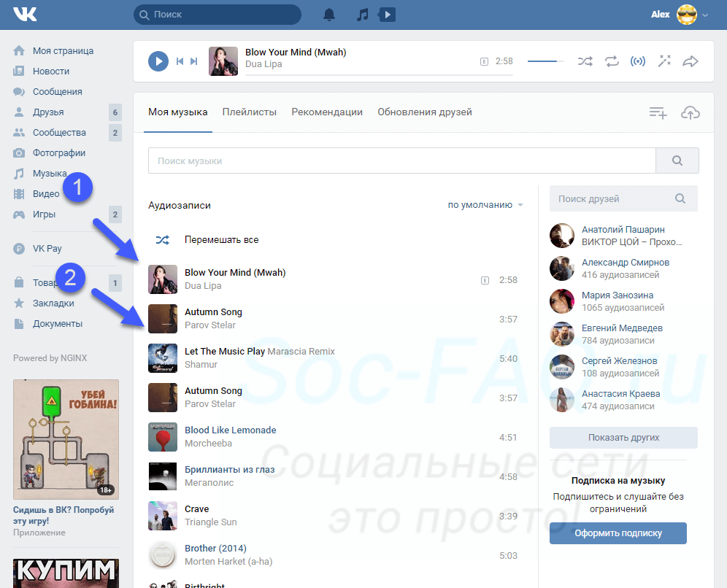This screenshot has width=727, height=588.
Task: Open the music note icon in header
Action: 363,15
